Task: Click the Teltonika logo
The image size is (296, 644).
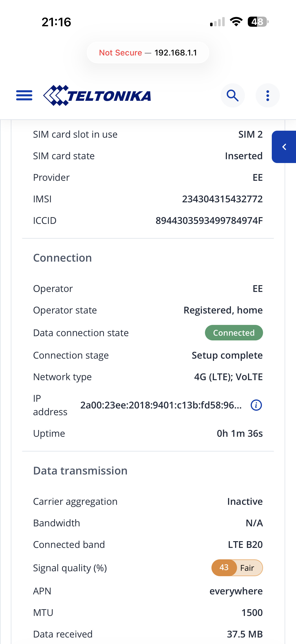Action: pyautogui.click(x=97, y=95)
